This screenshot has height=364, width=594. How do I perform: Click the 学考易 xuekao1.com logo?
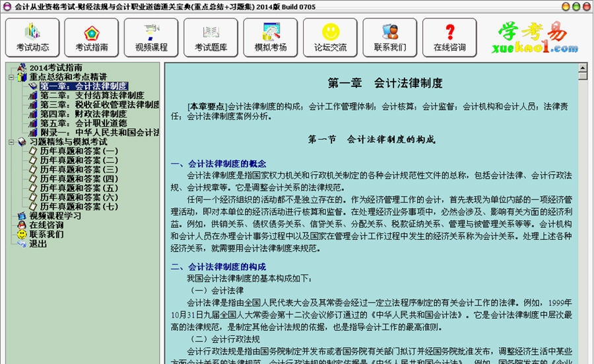coord(535,37)
